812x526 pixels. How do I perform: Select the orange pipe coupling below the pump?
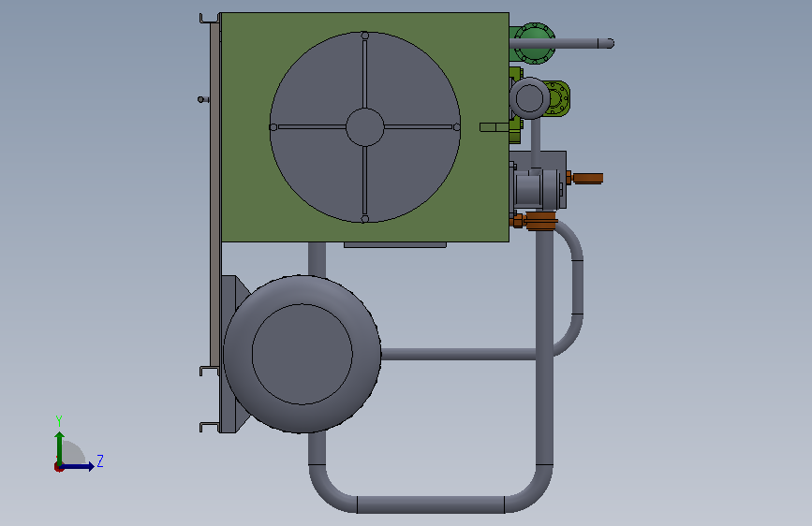click(540, 221)
